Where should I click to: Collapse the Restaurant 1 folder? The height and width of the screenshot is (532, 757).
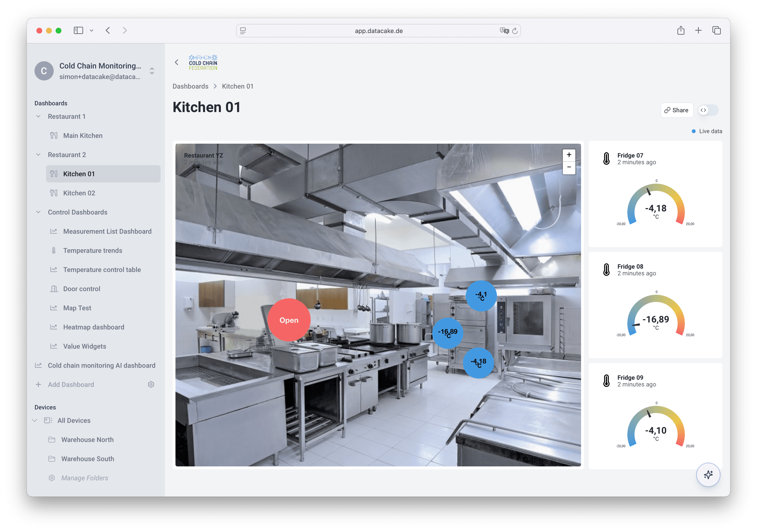coord(38,116)
